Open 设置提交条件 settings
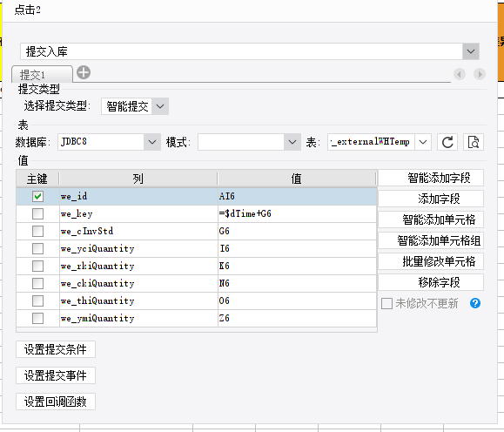Image resolution: width=504 pixels, height=432 pixels. 56,349
